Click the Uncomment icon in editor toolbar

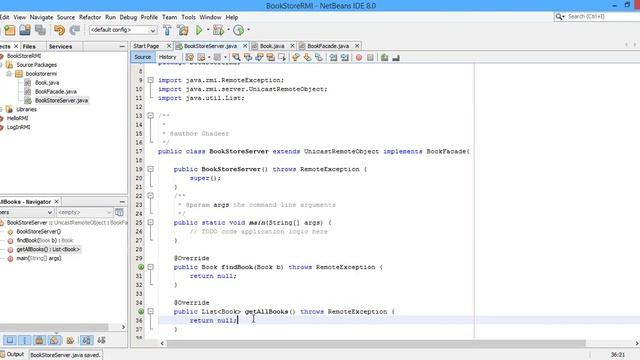pos(396,58)
